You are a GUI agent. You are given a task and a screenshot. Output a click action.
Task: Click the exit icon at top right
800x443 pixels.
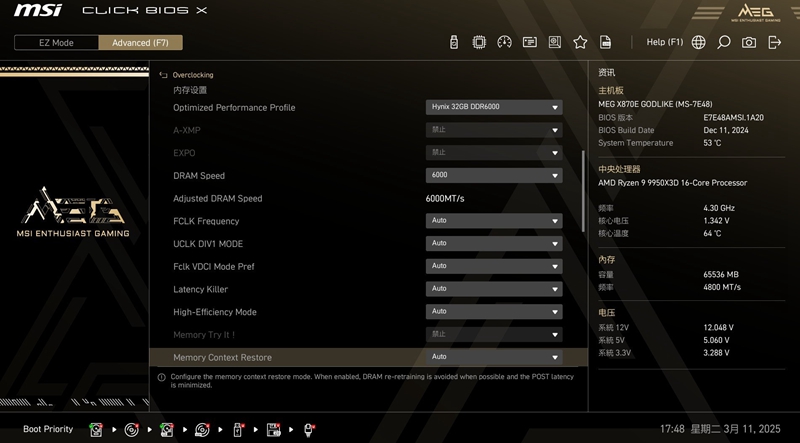coord(774,43)
